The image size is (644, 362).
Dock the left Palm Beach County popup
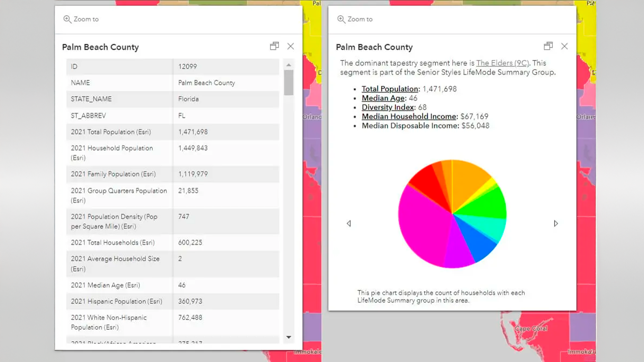click(274, 46)
